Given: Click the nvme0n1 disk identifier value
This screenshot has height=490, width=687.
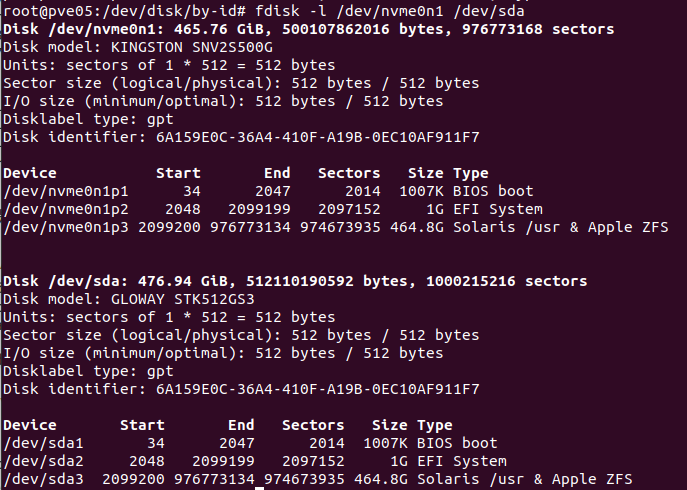Looking at the screenshot, I should (318, 137).
